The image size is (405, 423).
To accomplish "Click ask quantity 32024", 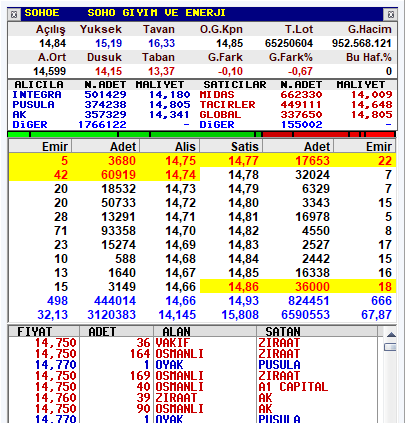I will click(x=313, y=175).
